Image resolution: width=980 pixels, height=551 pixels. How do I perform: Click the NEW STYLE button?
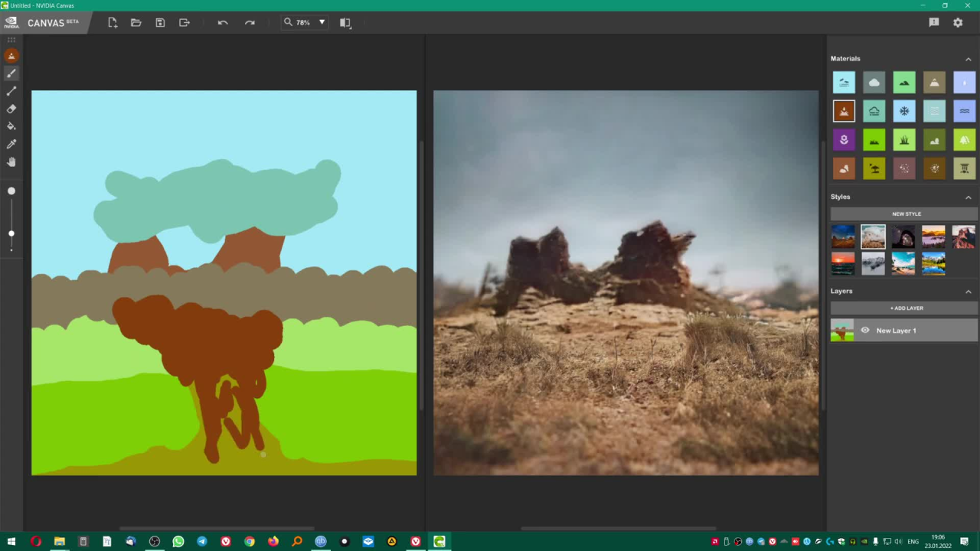point(906,214)
